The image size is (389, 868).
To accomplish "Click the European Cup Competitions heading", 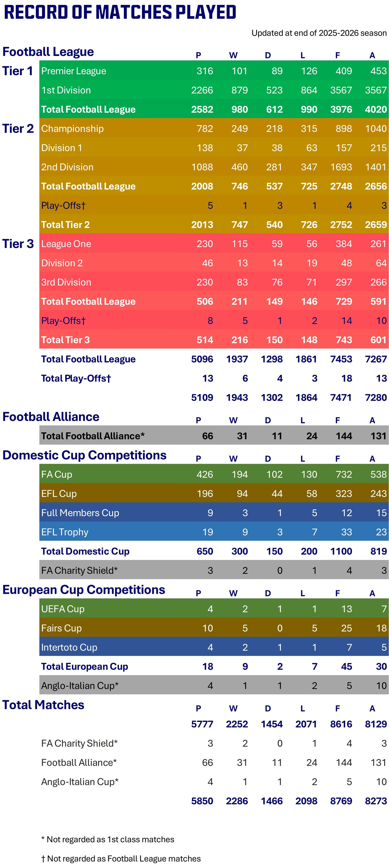I will point(84,590).
